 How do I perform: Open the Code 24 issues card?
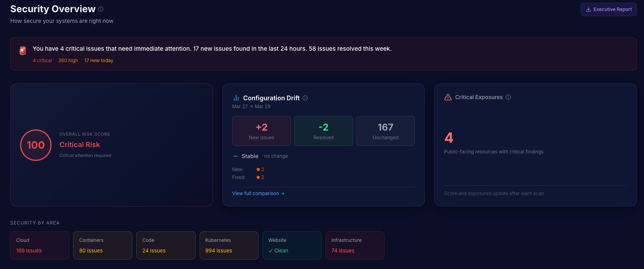(x=166, y=245)
